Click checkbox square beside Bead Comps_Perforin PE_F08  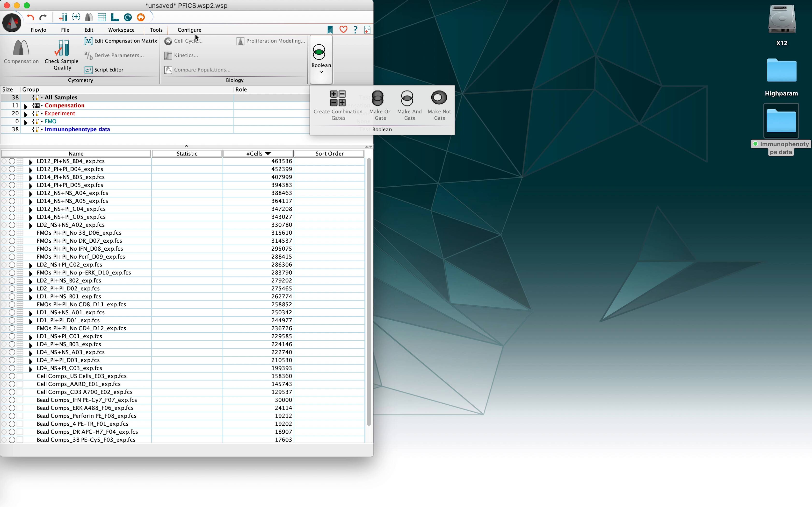pos(20,416)
